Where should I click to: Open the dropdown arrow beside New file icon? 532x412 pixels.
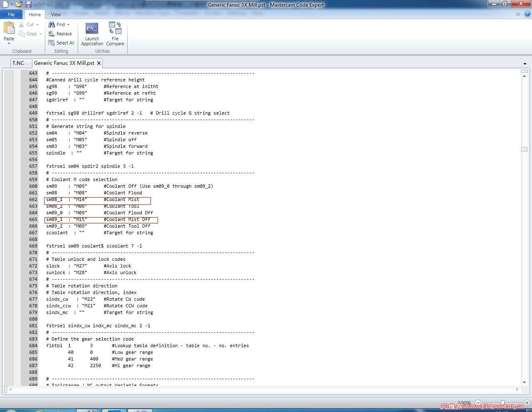[12, 5]
